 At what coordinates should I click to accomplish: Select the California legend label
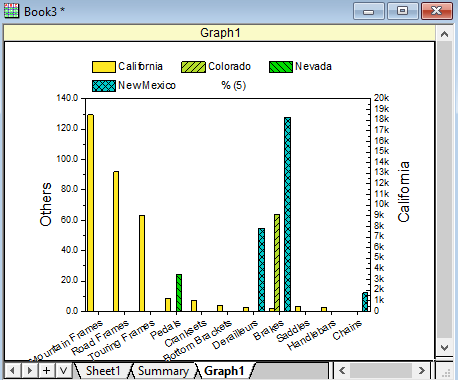tap(140, 66)
